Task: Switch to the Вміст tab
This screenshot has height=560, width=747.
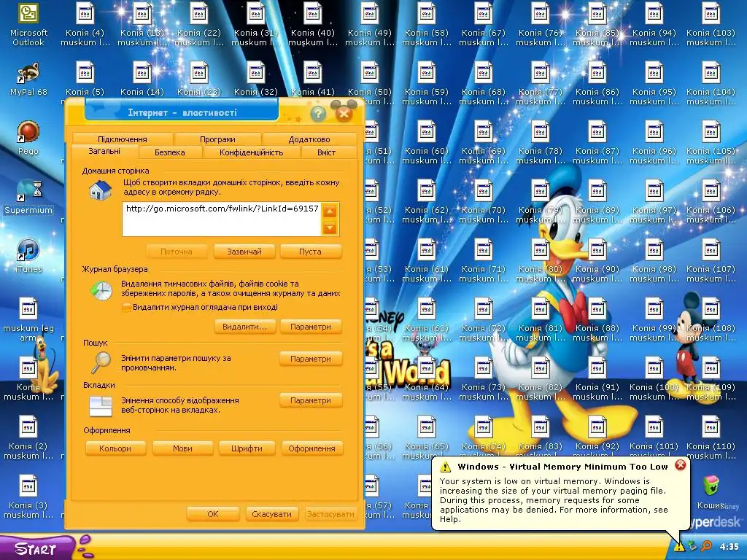Action: point(326,152)
